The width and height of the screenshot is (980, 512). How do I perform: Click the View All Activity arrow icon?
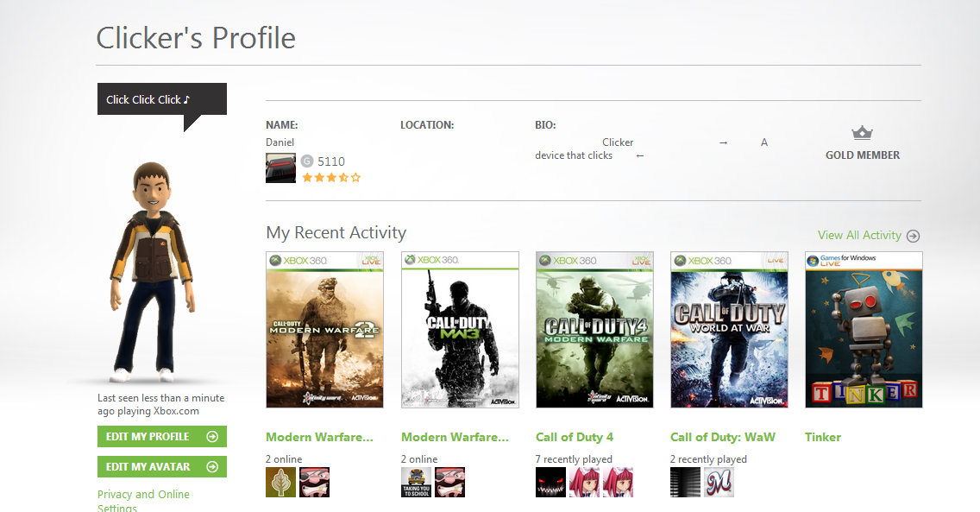[x=913, y=236]
